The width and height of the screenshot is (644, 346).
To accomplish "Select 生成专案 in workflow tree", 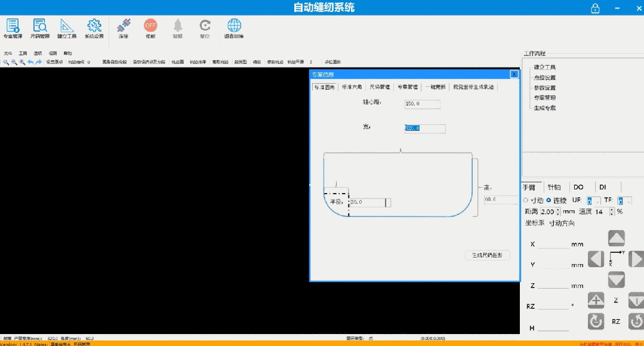I will click(544, 108).
